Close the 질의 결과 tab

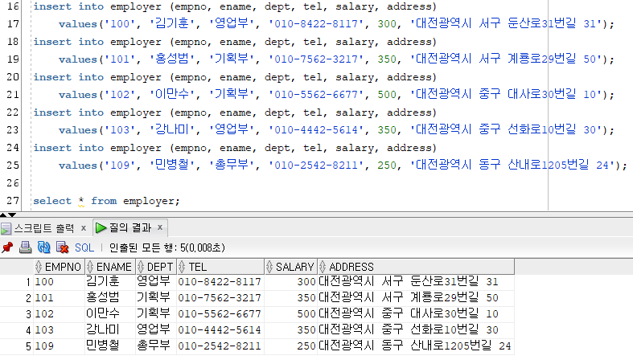coord(160,227)
